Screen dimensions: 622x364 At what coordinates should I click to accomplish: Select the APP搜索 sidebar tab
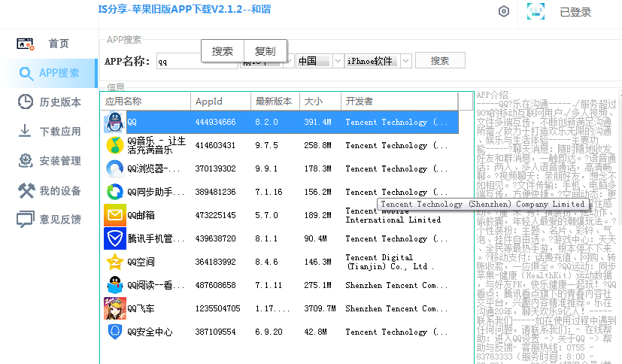point(49,74)
